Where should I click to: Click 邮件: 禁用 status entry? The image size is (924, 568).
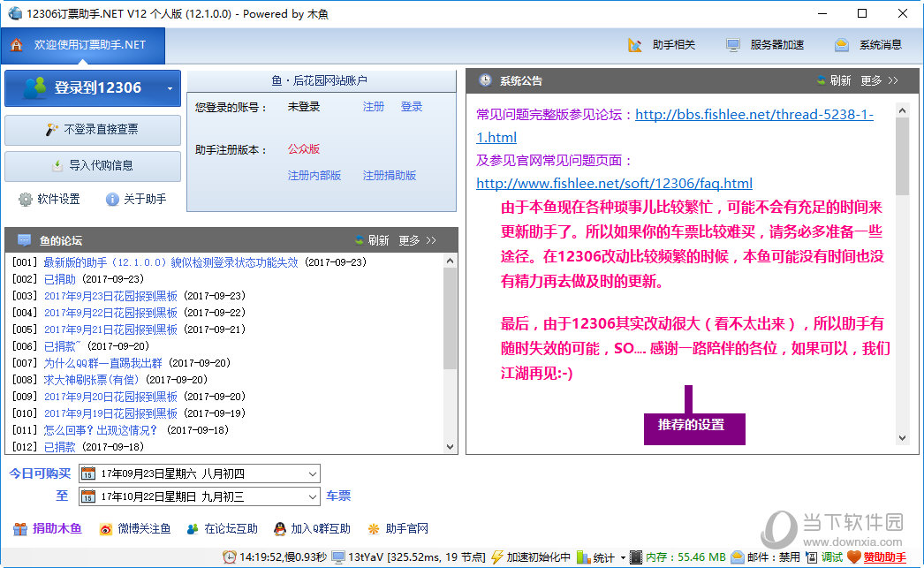766,557
